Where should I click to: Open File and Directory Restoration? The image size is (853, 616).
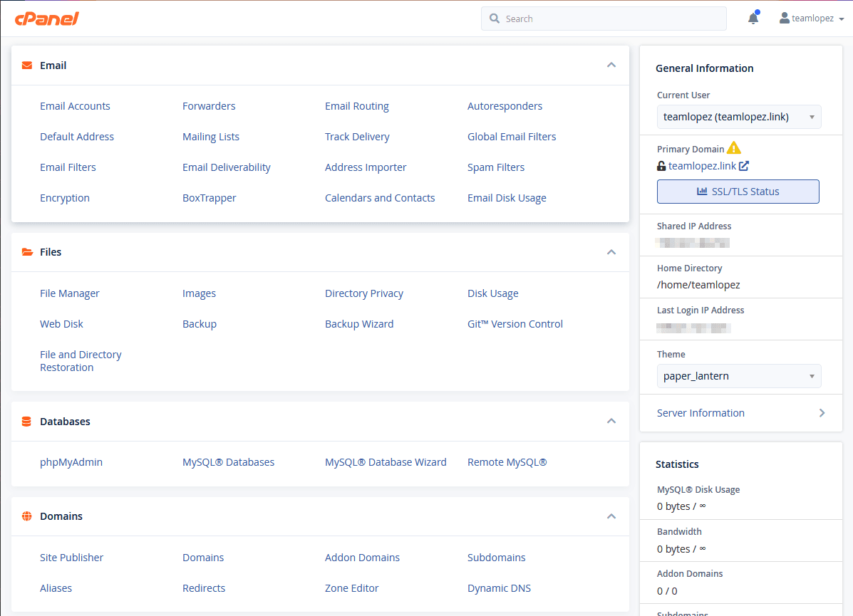click(x=81, y=361)
